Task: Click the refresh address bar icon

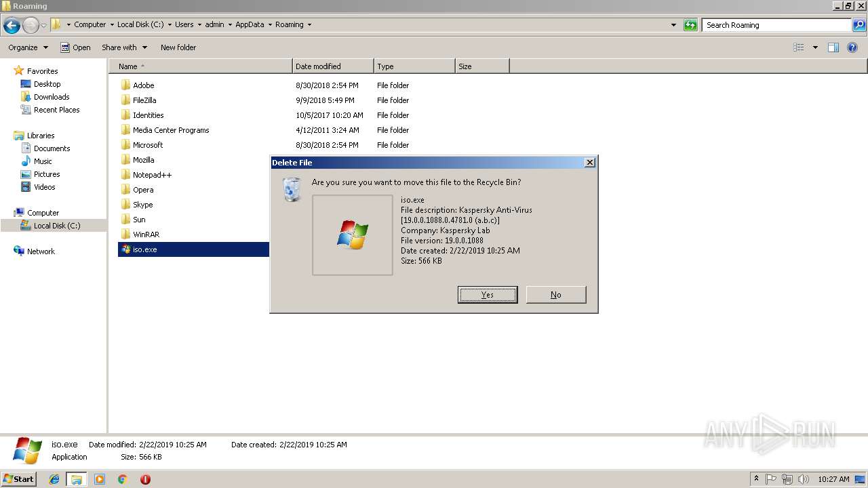Action: [690, 25]
